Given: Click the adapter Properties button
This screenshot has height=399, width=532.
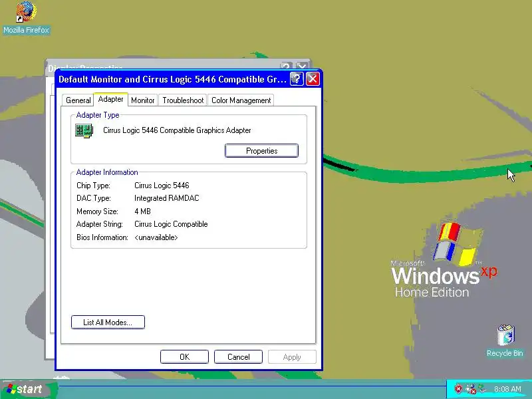Looking at the screenshot, I should [x=261, y=151].
